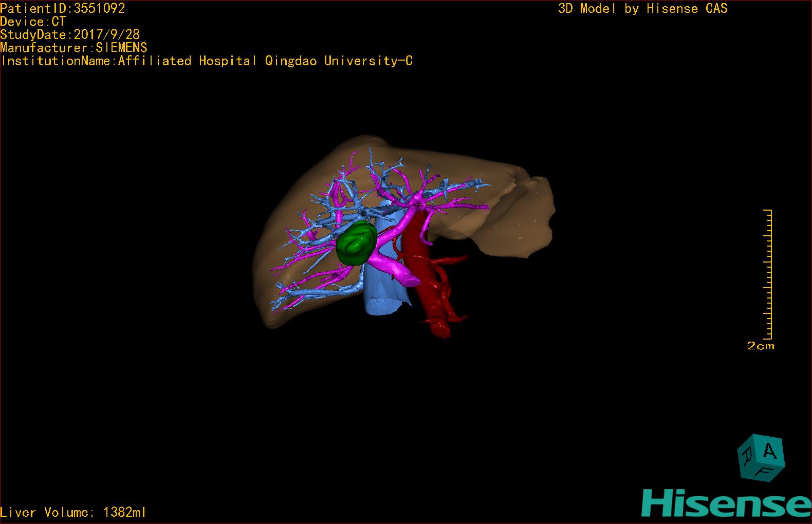Viewport: 812px width, 524px height.
Task: Click the green tumor model
Action: coord(356,244)
